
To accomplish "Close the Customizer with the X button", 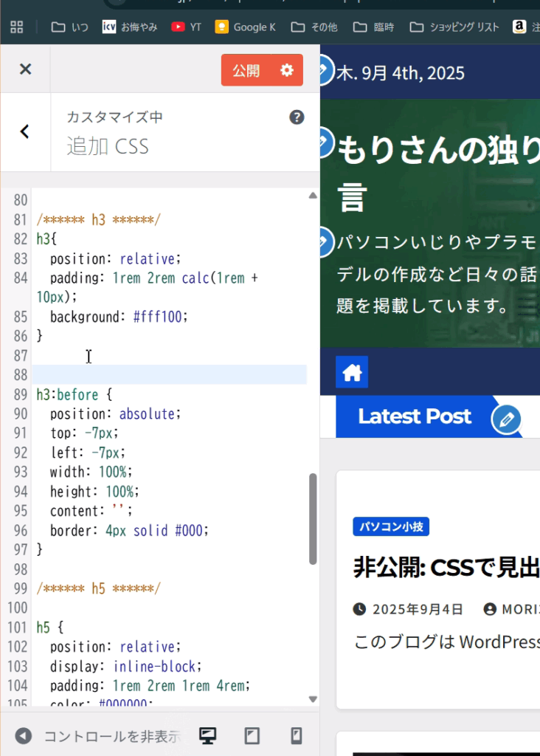I will click(25, 69).
